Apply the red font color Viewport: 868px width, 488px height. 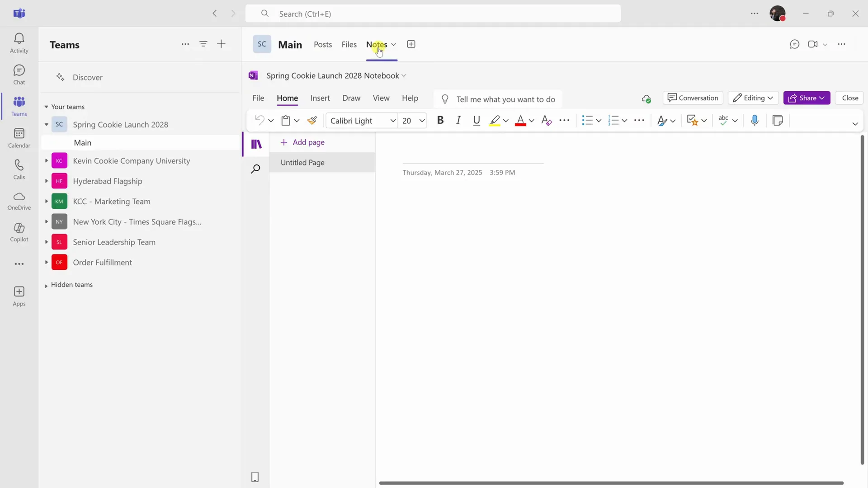(x=520, y=120)
